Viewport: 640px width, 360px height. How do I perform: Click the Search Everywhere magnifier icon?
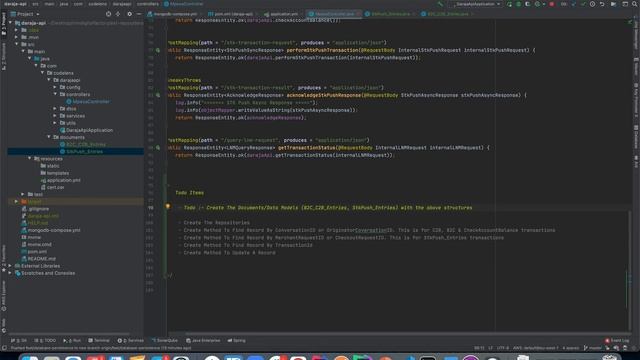click(x=634, y=4)
